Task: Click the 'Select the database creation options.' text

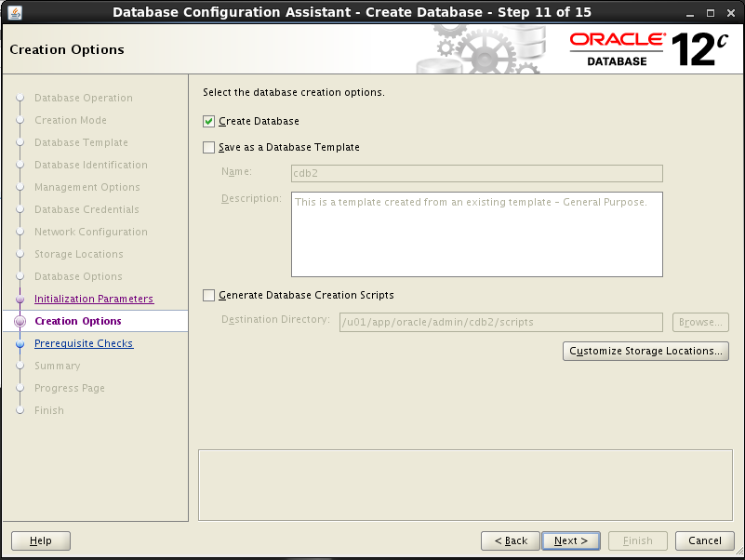Action: 294,92
